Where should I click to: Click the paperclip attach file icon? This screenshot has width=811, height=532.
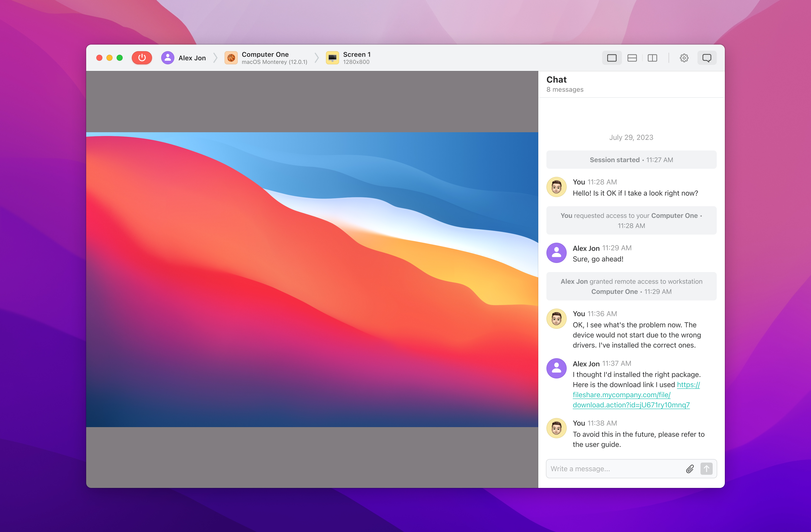[690, 469]
